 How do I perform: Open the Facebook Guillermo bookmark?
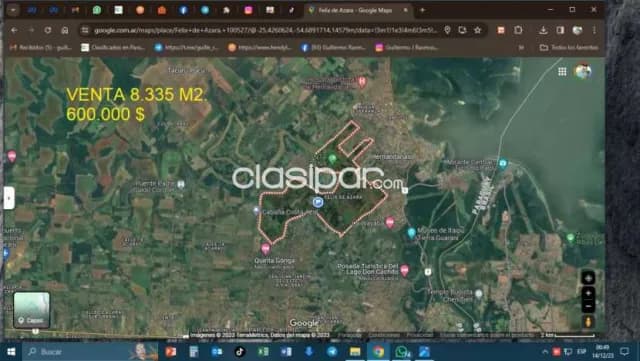(x=333, y=47)
